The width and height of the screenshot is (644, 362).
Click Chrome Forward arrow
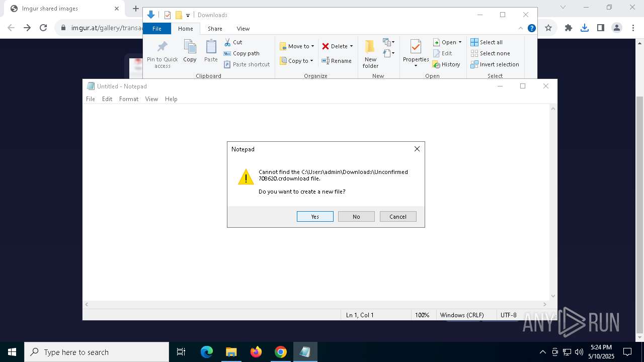click(x=27, y=28)
